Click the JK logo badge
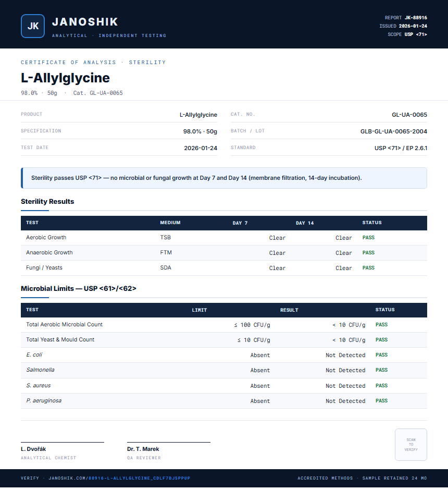 pyautogui.click(x=33, y=26)
